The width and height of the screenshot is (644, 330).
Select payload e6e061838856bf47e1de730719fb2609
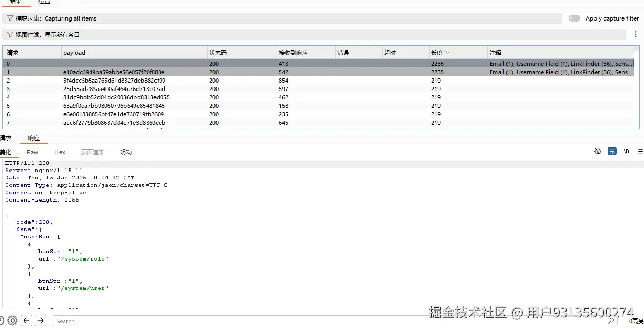tap(113, 114)
